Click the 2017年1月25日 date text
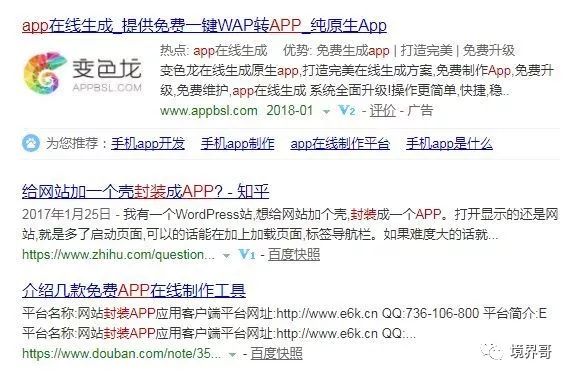The image size is (569, 376). coord(66,214)
